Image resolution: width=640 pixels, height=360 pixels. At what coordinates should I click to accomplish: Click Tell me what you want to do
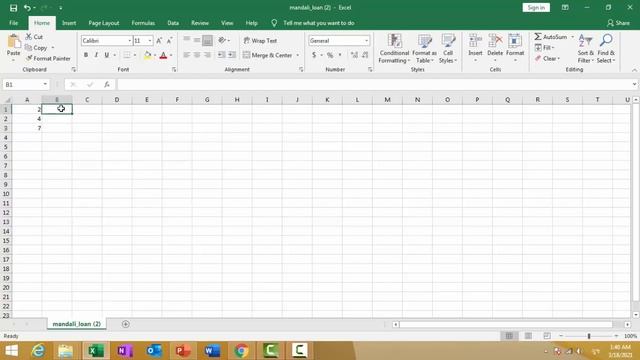(319, 23)
